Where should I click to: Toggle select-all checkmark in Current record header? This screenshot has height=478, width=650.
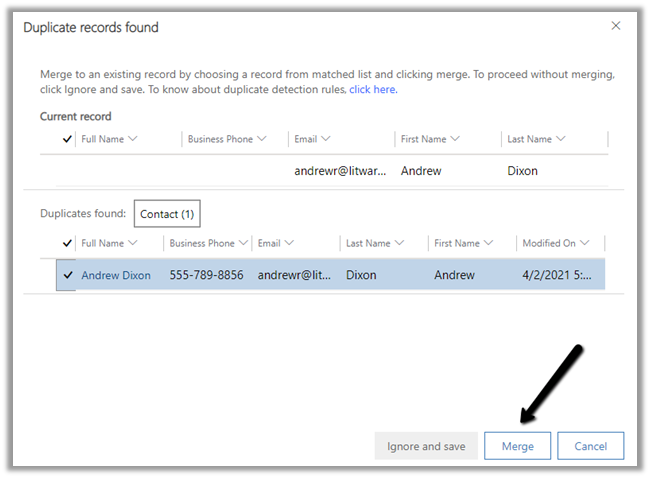point(67,140)
